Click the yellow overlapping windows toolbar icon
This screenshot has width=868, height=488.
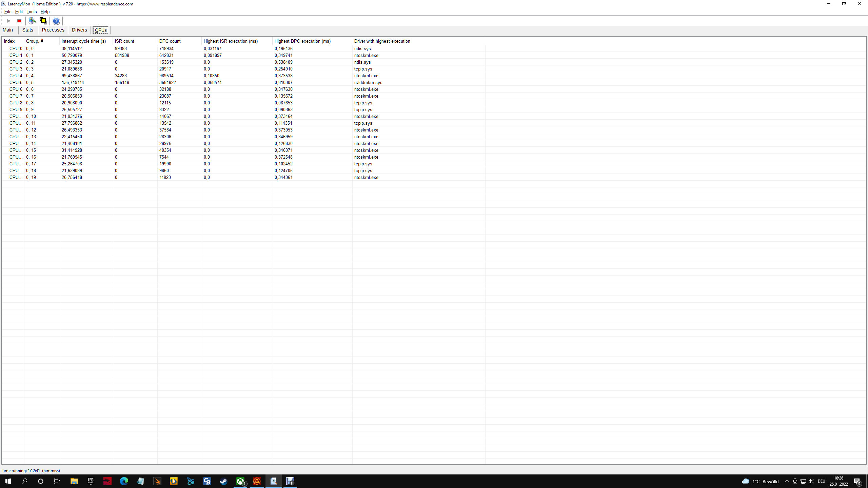43,21
